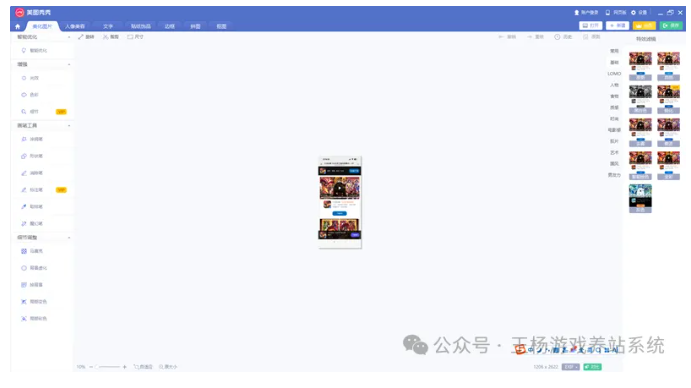Click 自适应 fit-to-window button

tap(143, 367)
